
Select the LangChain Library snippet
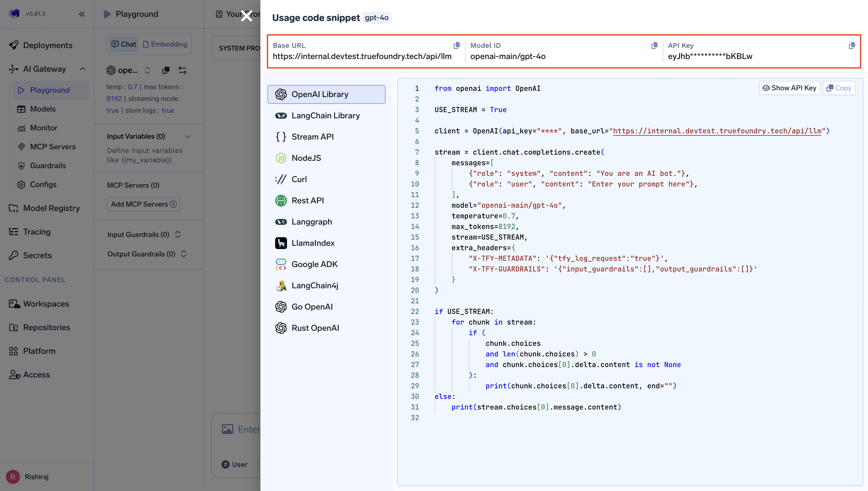pos(325,115)
